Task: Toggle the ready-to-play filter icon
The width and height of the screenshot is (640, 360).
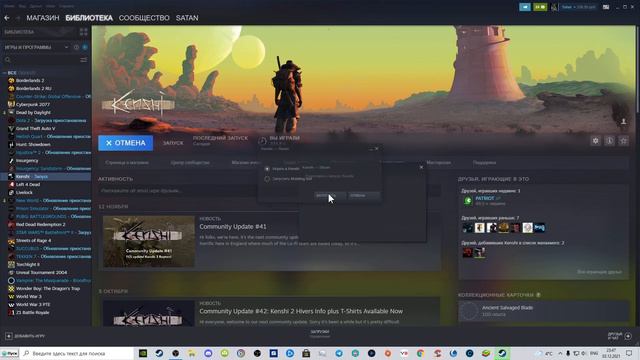Action: 85,47
